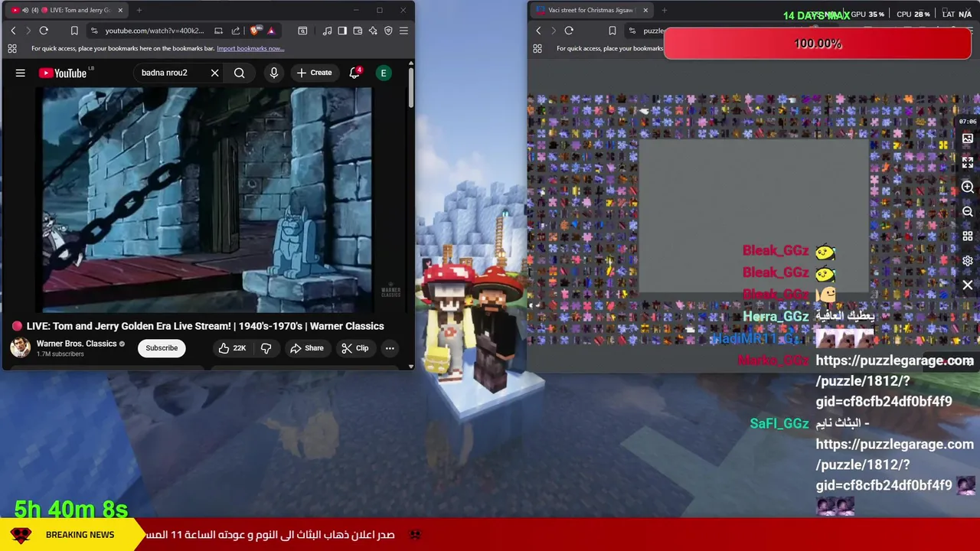
Task: Clear the YouTube search query
Action: [x=215, y=73]
